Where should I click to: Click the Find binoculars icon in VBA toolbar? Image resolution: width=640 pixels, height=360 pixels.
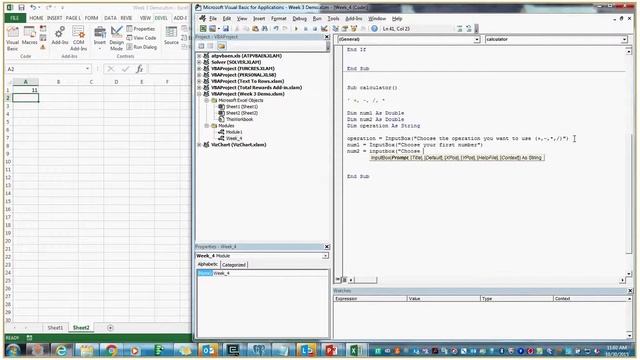click(x=264, y=29)
